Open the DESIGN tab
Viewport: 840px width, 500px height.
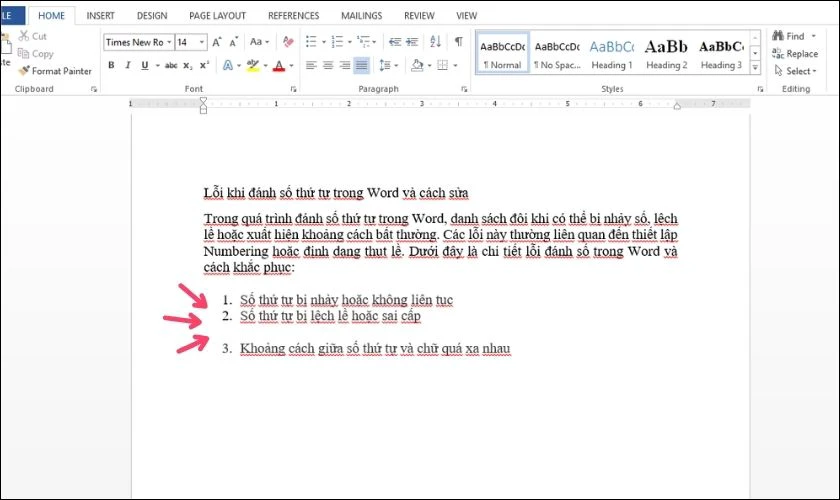[152, 16]
